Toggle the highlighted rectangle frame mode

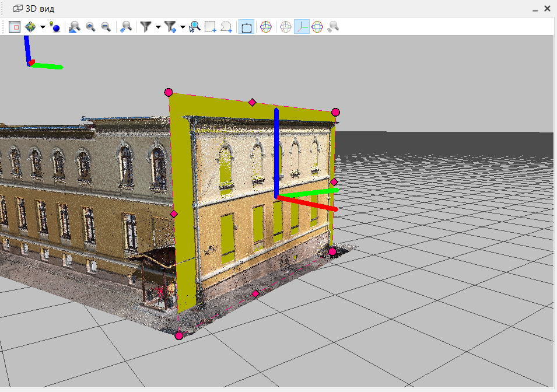(x=246, y=26)
